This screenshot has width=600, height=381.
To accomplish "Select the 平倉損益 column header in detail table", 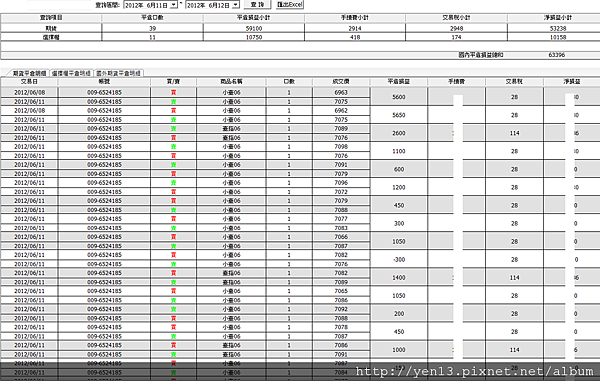I will 399,81.
